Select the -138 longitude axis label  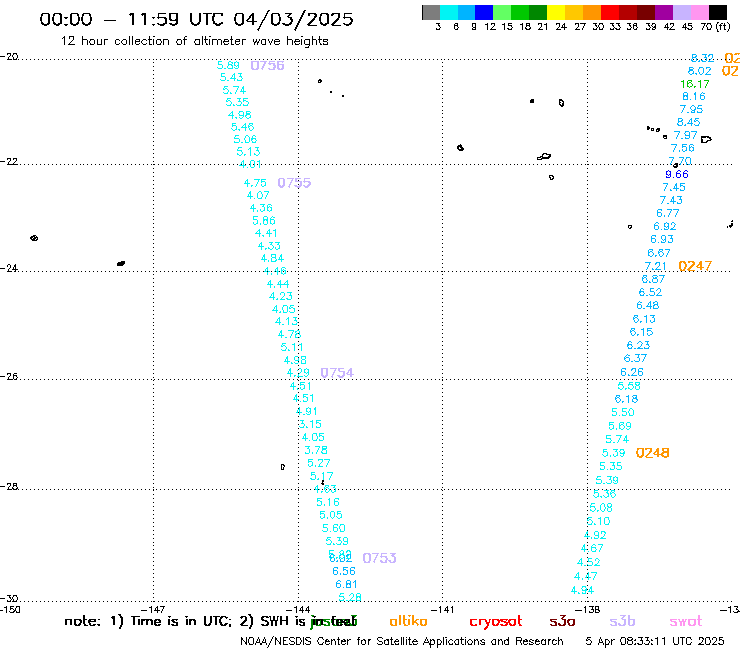(588, 609)
